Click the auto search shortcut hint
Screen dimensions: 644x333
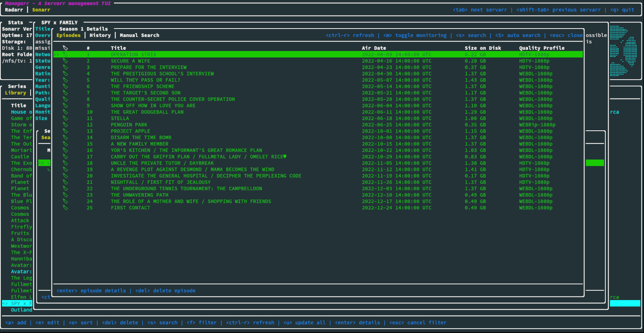(518, 35)
